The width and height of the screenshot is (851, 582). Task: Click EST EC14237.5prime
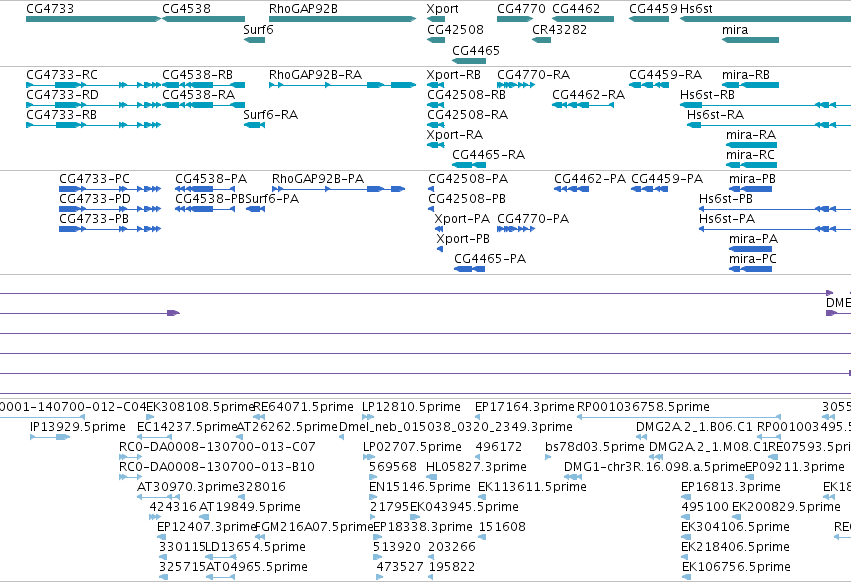point(154,437)
